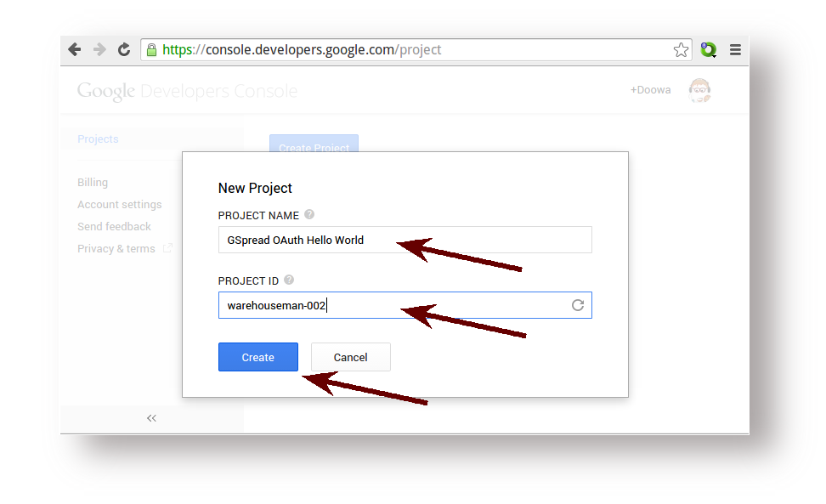
Task: Click the user avatar picture
Action: tap(699, 90)
